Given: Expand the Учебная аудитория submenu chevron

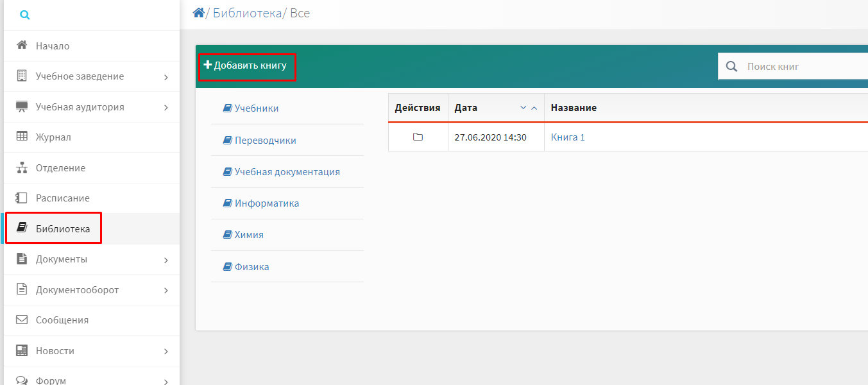Looking at the screenshot, I should [x=166, y=107].
